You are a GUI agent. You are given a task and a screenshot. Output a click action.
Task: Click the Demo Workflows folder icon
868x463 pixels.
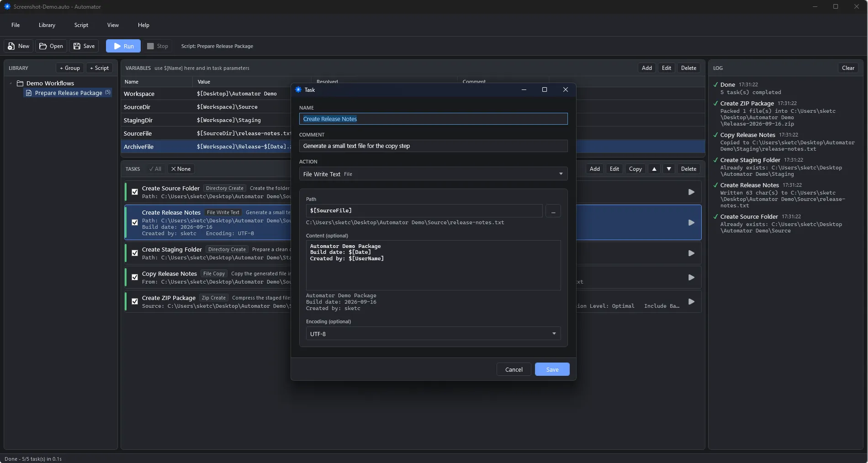pyautogui.click(x=20, y=83)
